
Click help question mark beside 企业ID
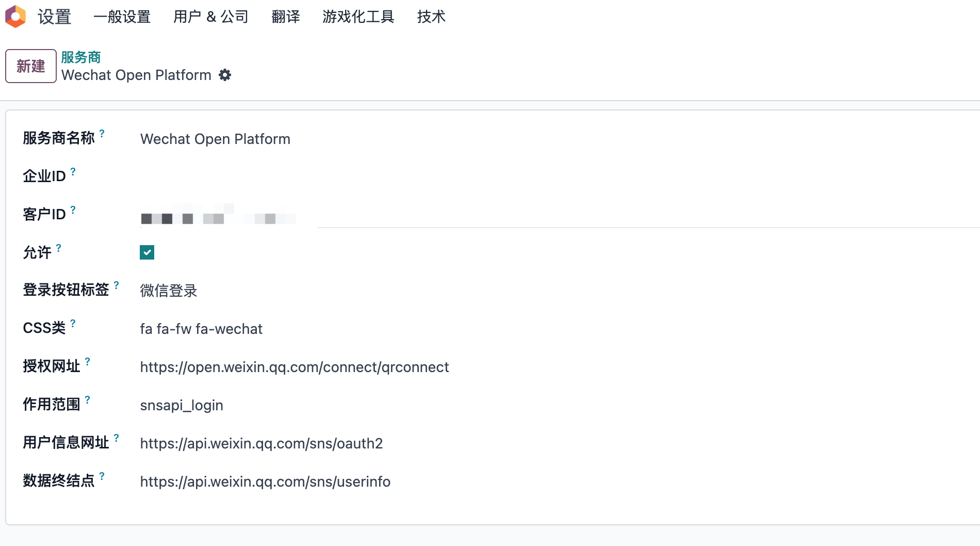tap(73, 171)
